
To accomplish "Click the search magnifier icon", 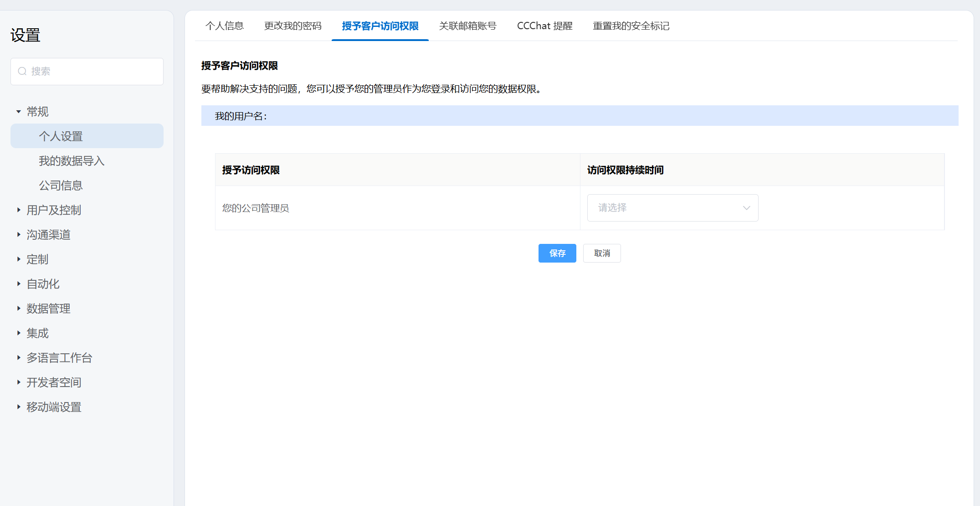I will 22,71.
